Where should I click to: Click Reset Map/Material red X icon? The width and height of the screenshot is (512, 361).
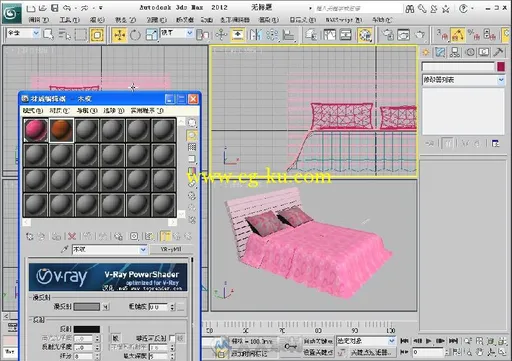pyautogui.click(x=72, y=236)
